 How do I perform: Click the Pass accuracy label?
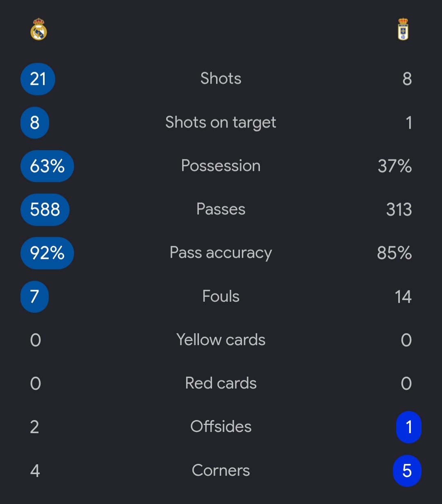point(221,253)
